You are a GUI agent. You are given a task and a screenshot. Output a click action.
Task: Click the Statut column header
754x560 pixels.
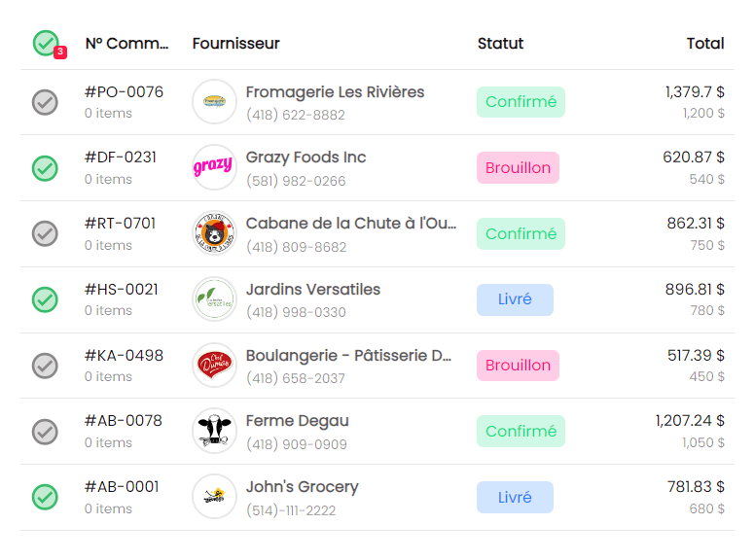click(500, 44)
